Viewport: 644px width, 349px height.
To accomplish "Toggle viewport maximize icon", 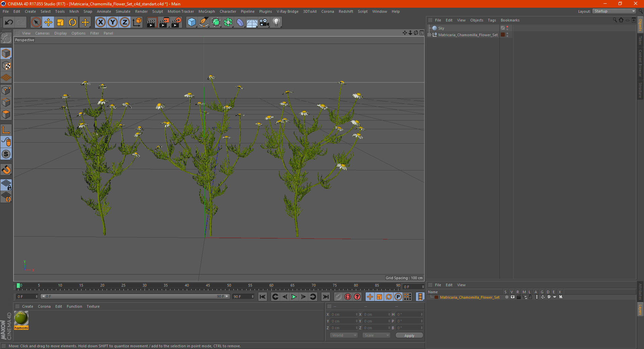I will tap(422, 33).
